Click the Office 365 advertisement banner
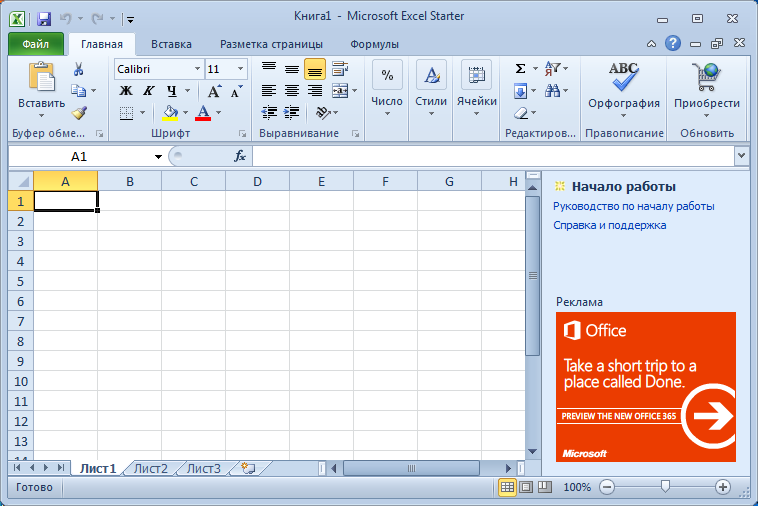The image size is (758, 506). [646, 387]
